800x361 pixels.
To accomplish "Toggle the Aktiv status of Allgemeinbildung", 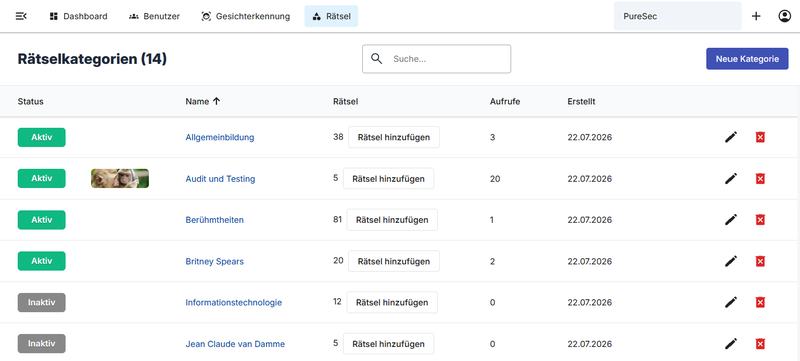I will point(41,137).
